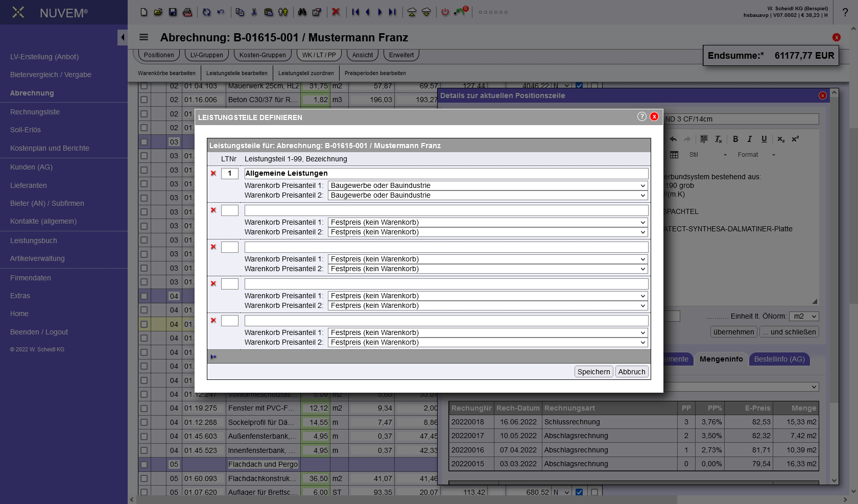Toggle checkbox for Beton C30/37 row
The width and height of the screenshot is (858, 504).
coord(144,100)
